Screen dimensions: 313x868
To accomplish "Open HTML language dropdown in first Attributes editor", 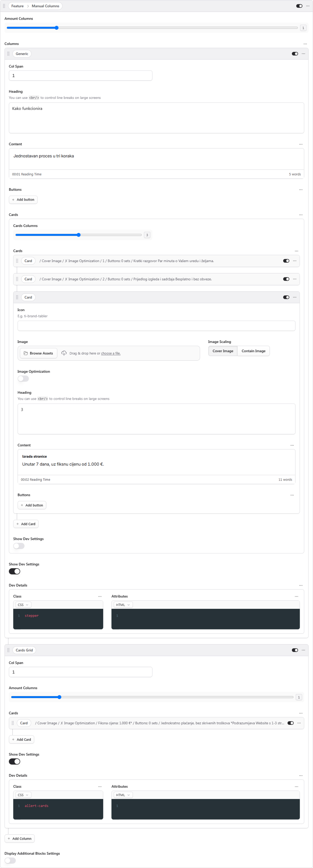I will 123,605.
